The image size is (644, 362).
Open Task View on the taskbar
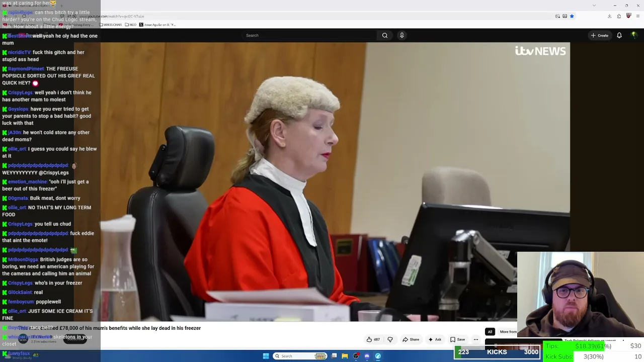(334, 356)
